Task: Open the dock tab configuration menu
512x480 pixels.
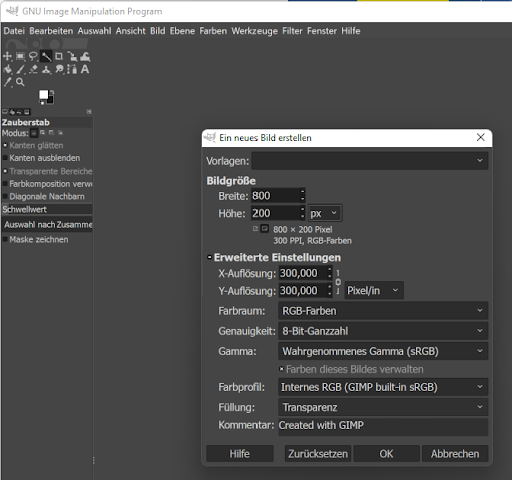Action: coord(89,112)
